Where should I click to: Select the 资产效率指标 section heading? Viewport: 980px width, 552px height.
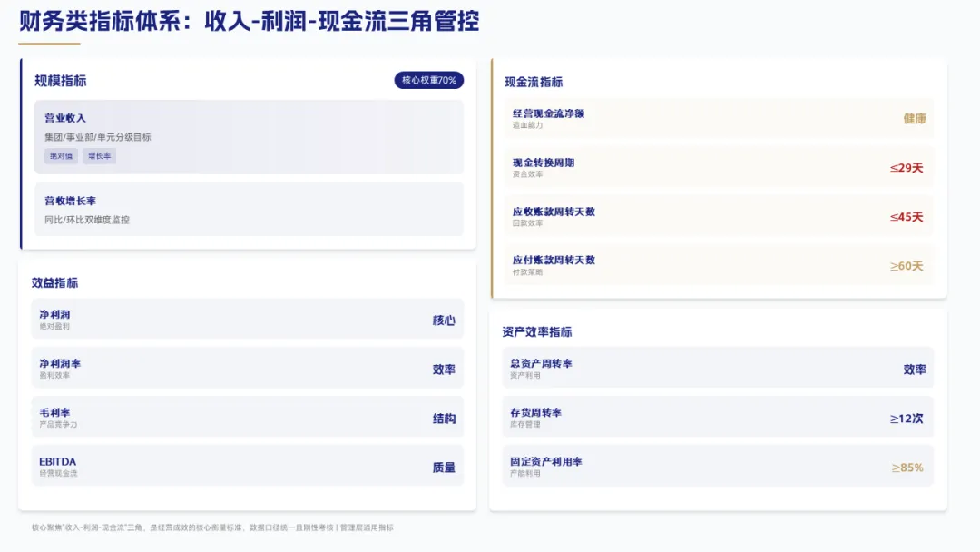pyautogui.click(x=537, y=332)
